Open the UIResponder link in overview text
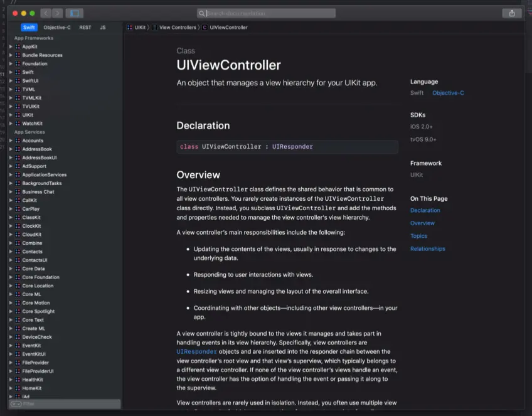Screen dimensions: 532x416 (196, 352)
